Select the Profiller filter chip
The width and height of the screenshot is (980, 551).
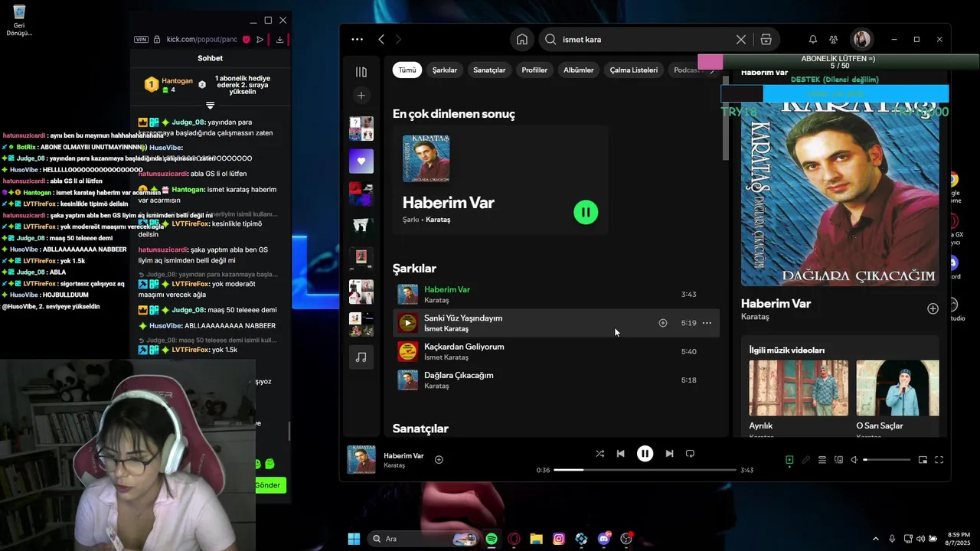click(534, 70)
